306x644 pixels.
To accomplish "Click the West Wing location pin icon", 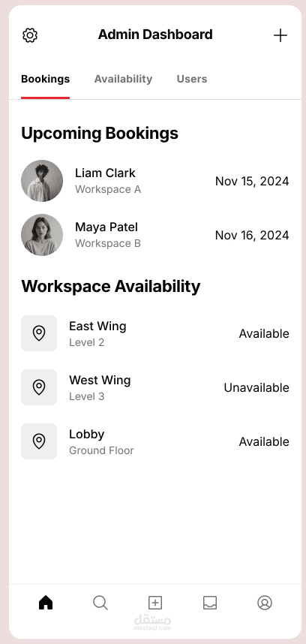I will click(39, 387).
